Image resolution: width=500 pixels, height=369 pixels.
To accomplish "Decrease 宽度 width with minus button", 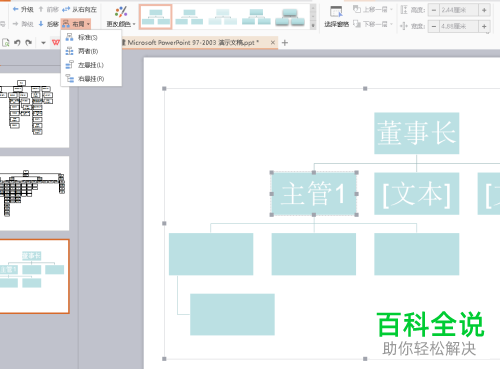I will [x=434, y=26].
